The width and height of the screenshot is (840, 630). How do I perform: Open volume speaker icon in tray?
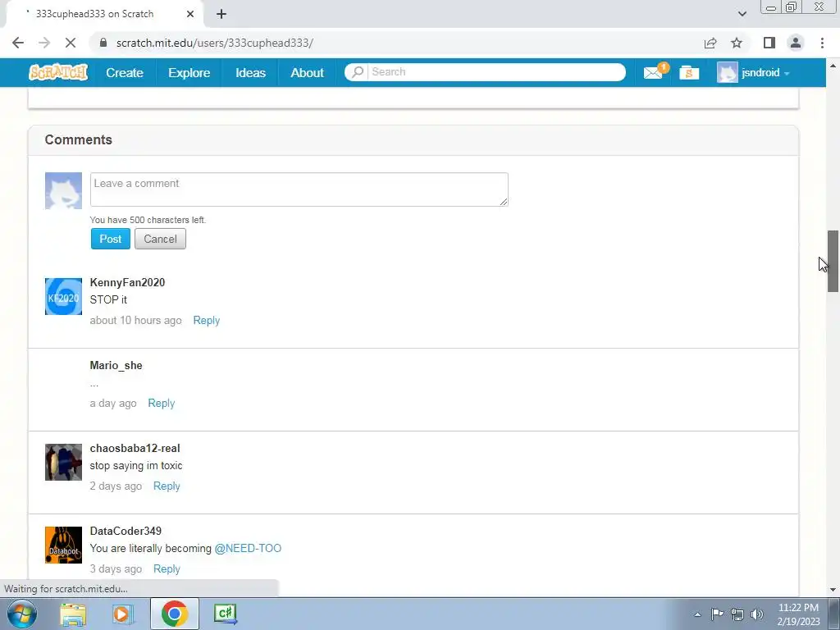[757, 614]
